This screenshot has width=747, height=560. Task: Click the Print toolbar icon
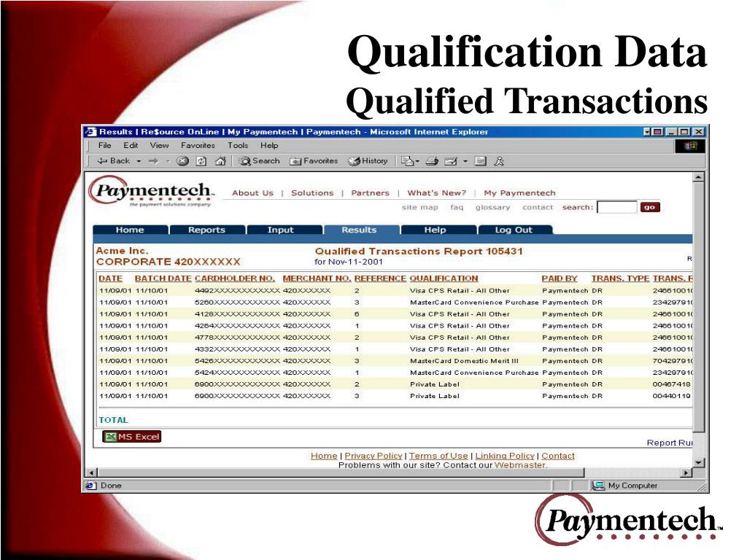tap(432, 161)
